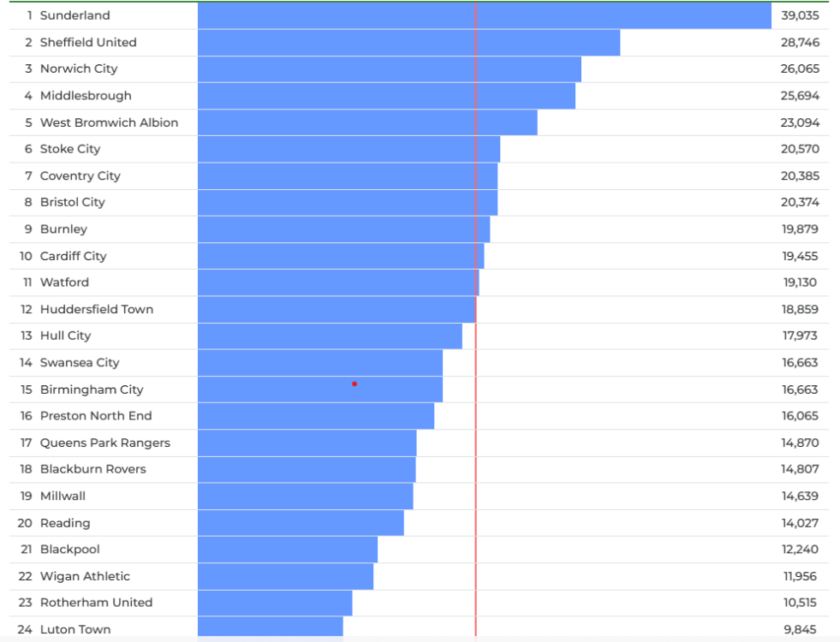The image size is (840, 642).
Task: Click Sheffield United's blue bar
Action: pyautogui.click(x=408, y=43)
